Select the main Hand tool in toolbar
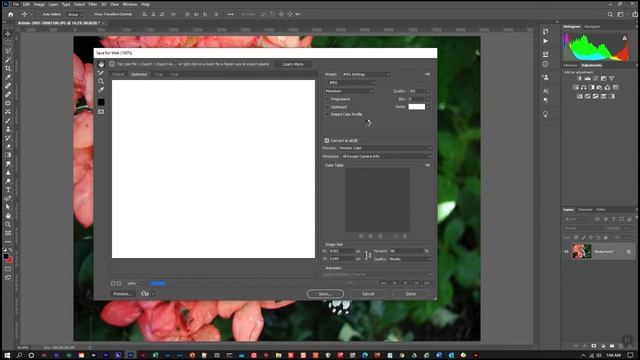This screenshot has height=360, width=640. (8, 216)
